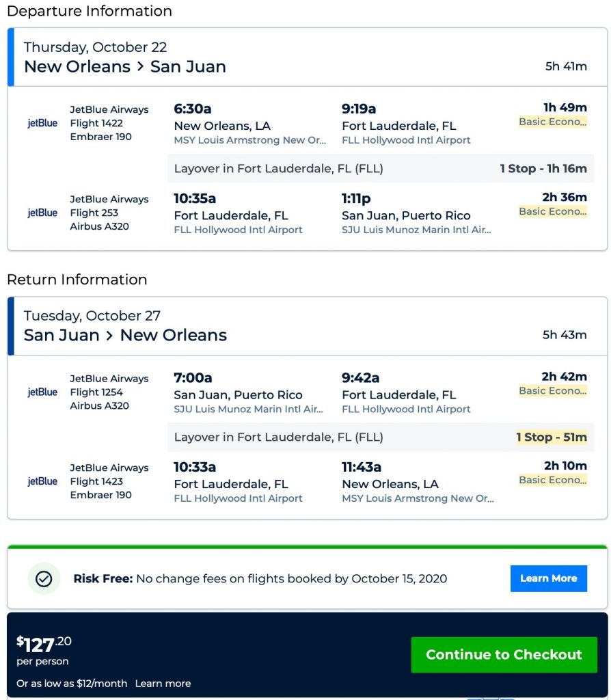
Task: Click the highlighted 1 Stop - 51m layover label
Action: coord(551,437)
